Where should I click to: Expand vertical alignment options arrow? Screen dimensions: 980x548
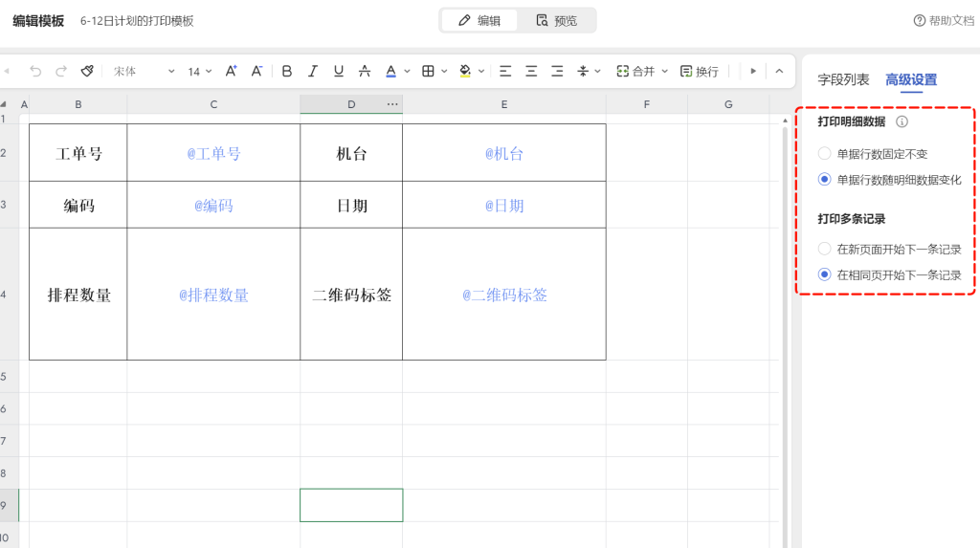[x=597, y=71]
